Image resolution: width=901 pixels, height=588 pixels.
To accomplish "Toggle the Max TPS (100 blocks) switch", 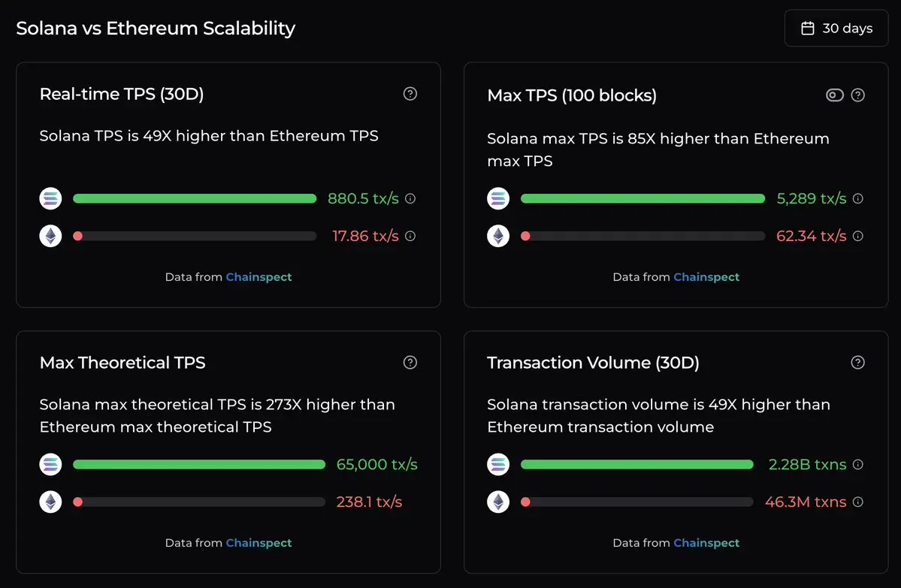I will pos(835,95).
